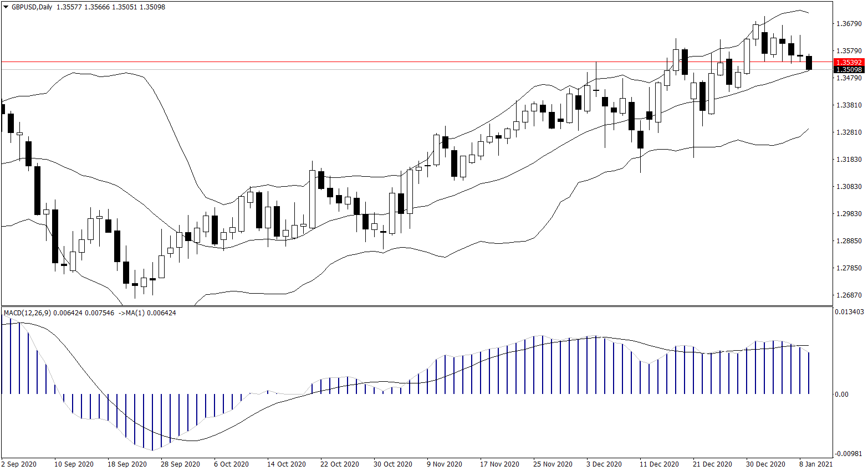Click the 1.31830 price axis label
The height and width of the screenshot is (471, 868).
[849, 160]
